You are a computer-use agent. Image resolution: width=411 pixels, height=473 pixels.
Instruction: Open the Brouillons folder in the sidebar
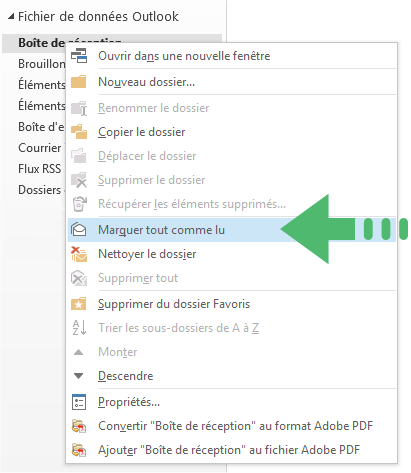tap(42, 64)
